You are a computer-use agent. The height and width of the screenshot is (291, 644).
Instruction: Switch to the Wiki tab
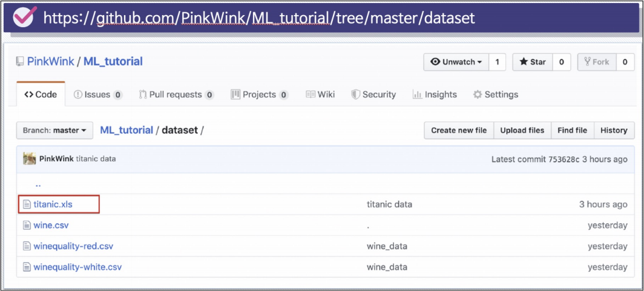pos(320,94)
